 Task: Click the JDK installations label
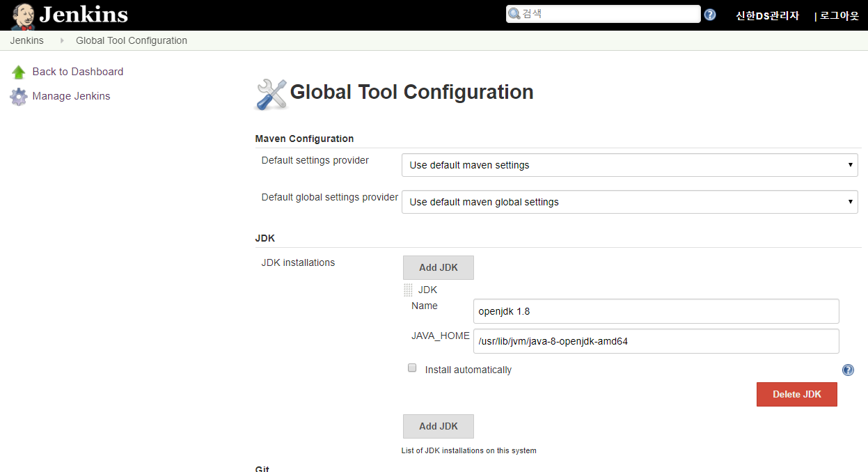point(298,262)
